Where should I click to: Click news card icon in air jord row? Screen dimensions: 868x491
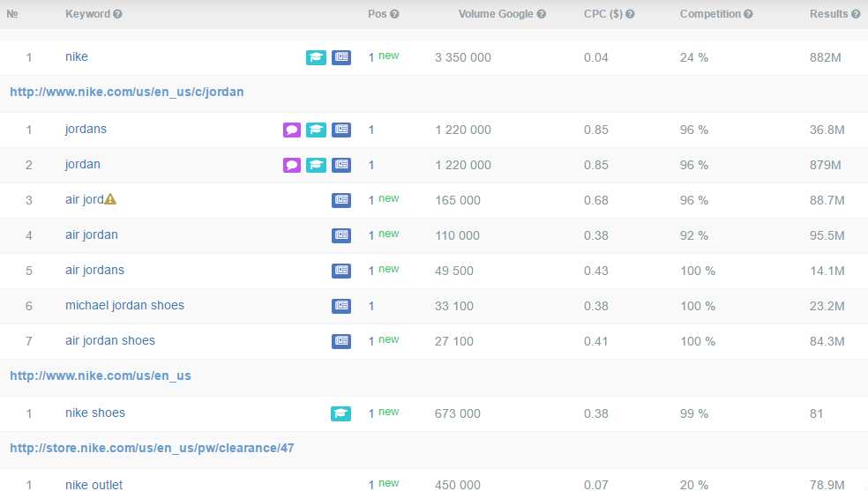pos(341,200)
